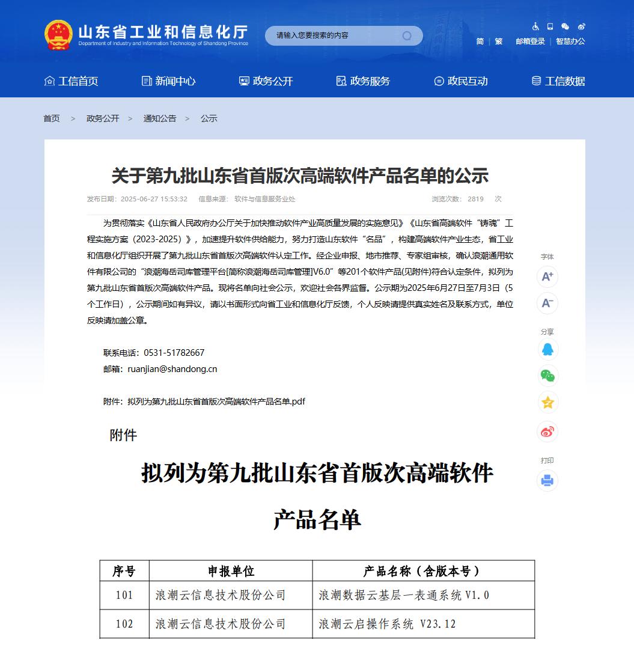Click the table header 序号
634x672 pixels.
click(124, 571)
